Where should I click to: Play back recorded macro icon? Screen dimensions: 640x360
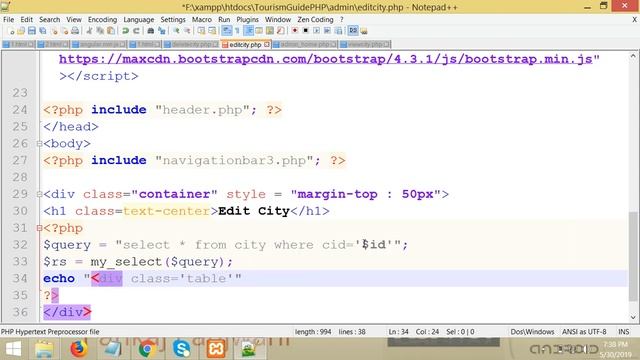pyautogui.click(x=316, y=31)
